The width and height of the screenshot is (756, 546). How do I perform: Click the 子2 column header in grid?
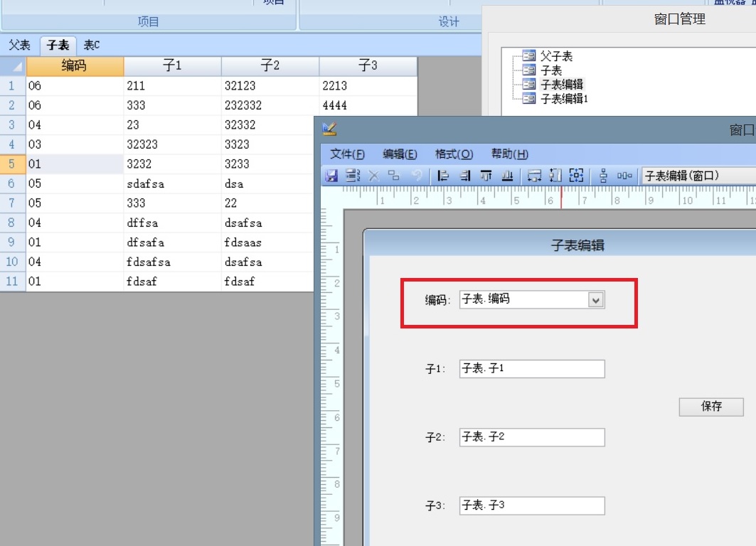(x=270, y=66)
